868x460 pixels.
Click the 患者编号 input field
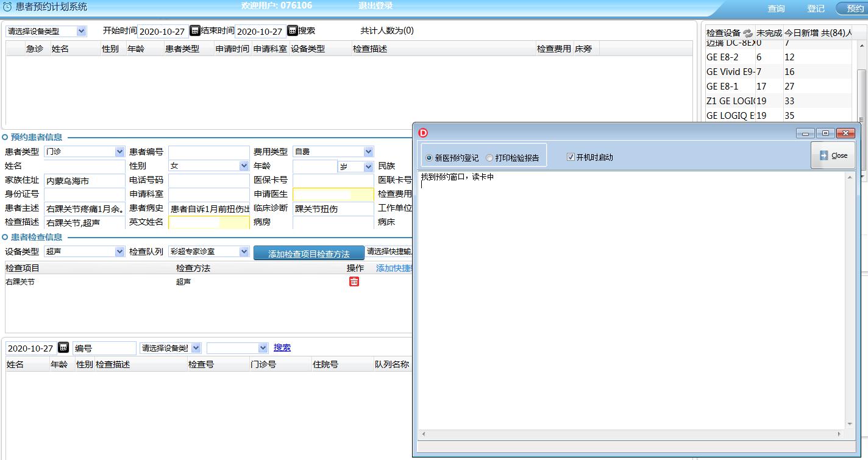(208, 152)
